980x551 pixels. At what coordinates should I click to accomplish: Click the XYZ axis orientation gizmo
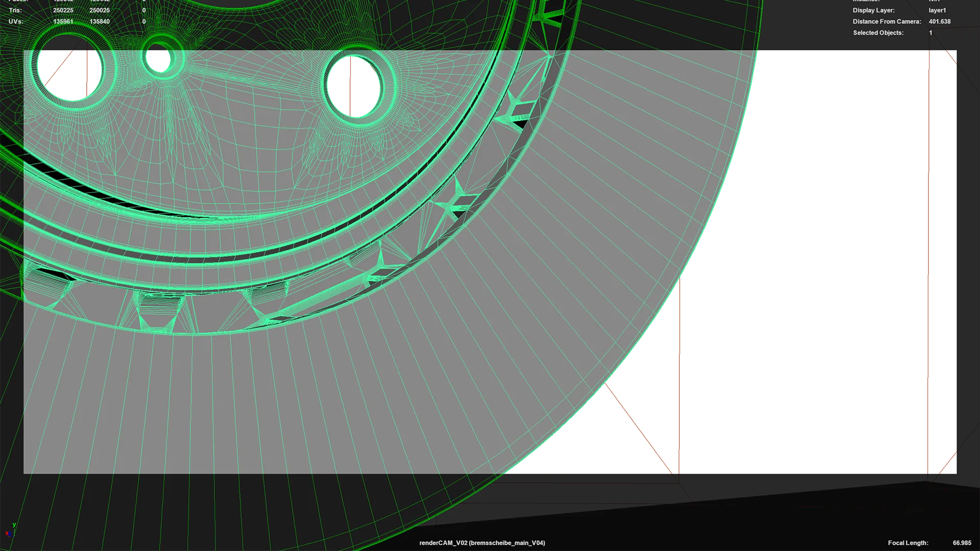click(x=10, y=530)
